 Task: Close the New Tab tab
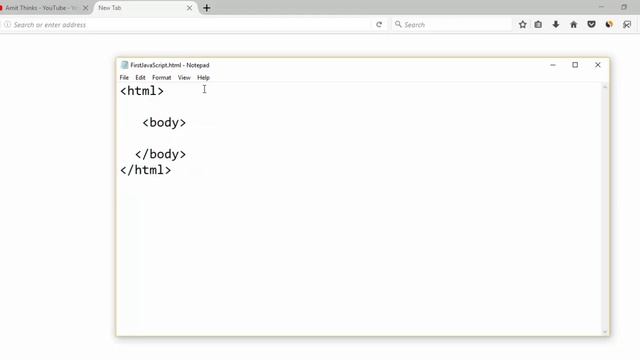(x=189, y=8)
